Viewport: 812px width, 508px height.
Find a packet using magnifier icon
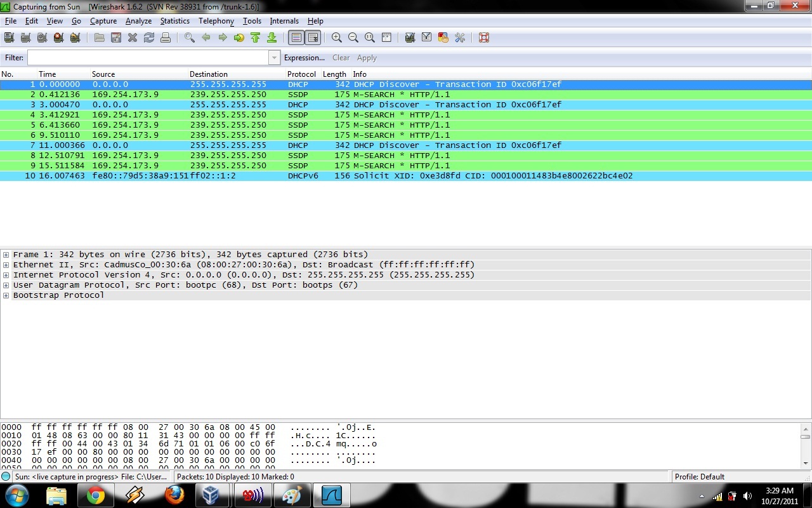point(190,37)
